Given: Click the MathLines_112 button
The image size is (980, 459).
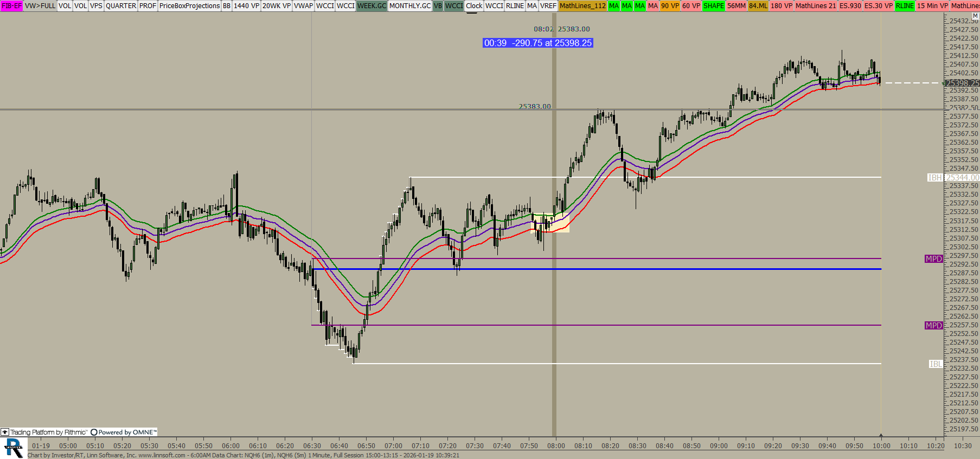Looking at the screenshot, I should (582, 6).
